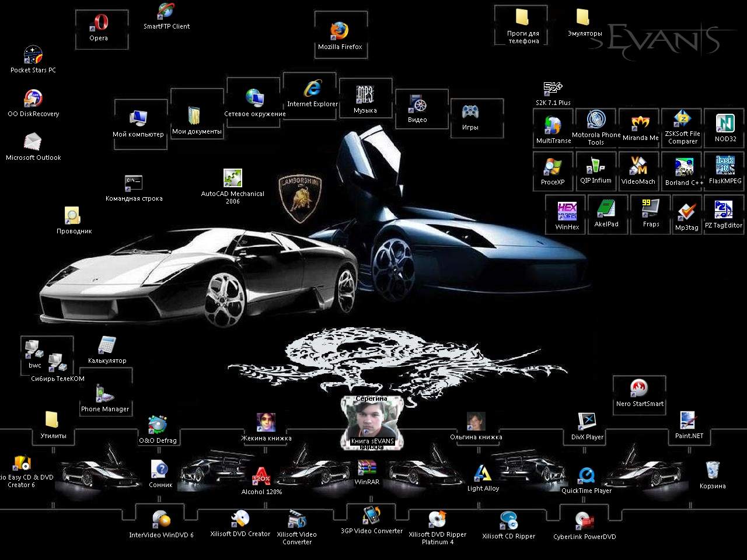Launch Командная строка shortcut

(x=134, y=183)
